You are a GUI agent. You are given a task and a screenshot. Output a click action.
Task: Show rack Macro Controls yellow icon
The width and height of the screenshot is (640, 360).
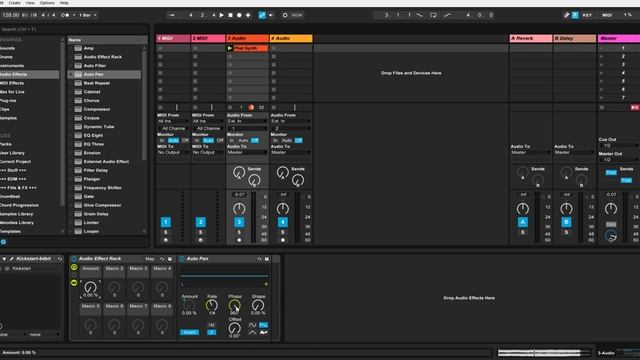(74, 267)
